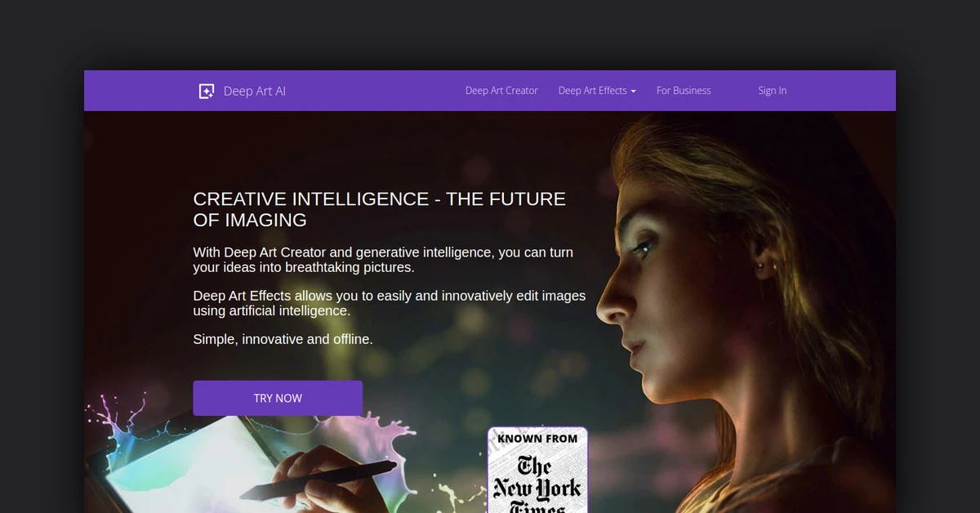Open the Deep Art Creator page
980x513 pixels.
pos(501,91)
